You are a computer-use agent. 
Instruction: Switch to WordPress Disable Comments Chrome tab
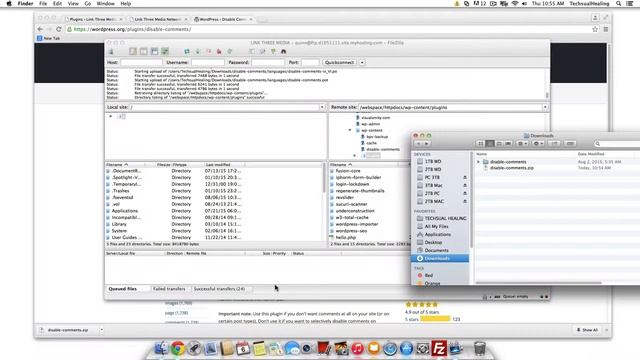pos(223,19)
